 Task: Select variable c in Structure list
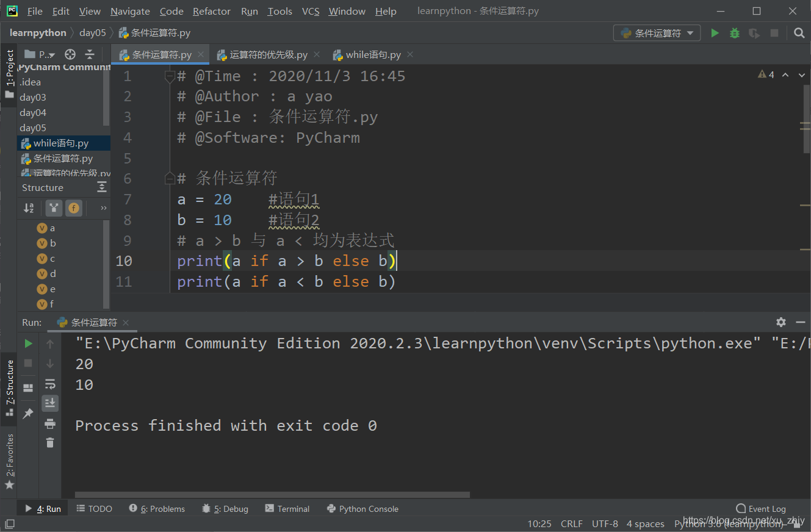[x=52, y=259]
